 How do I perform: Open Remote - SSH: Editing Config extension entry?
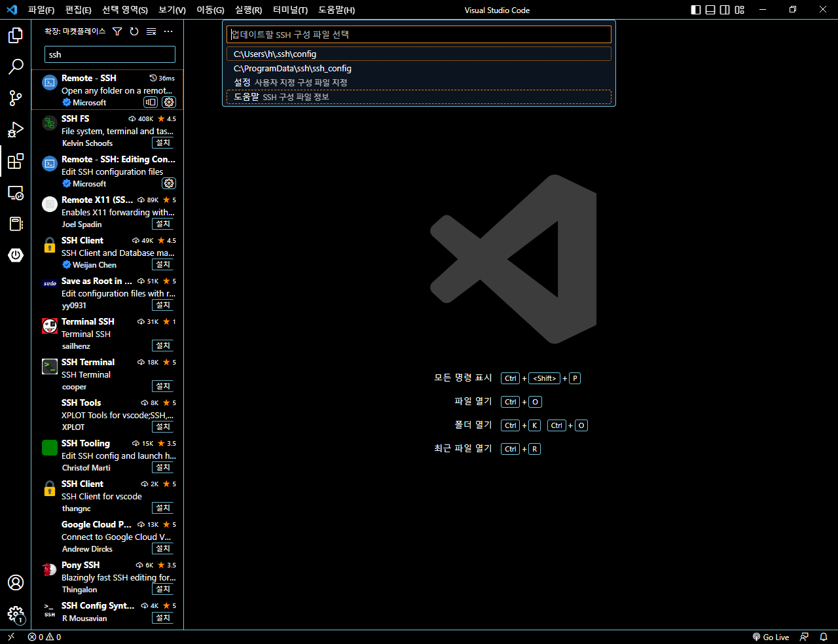(107, 171)
